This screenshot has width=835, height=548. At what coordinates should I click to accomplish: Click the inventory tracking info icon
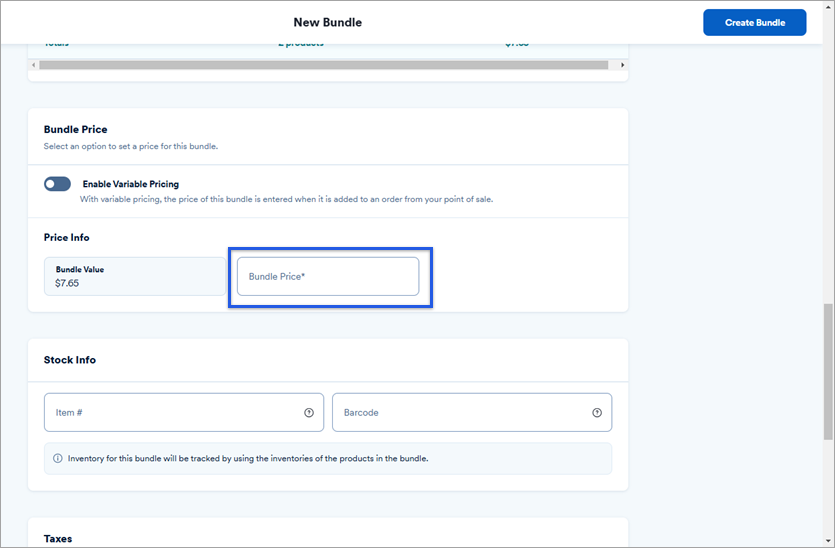coord(58,459)
